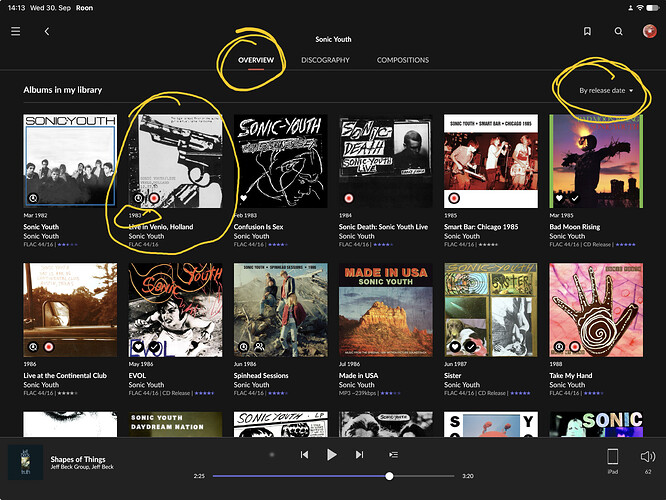Open the hamburger navigation menu
The width and height of the screenshot is (666, 500).
(16, 31)
